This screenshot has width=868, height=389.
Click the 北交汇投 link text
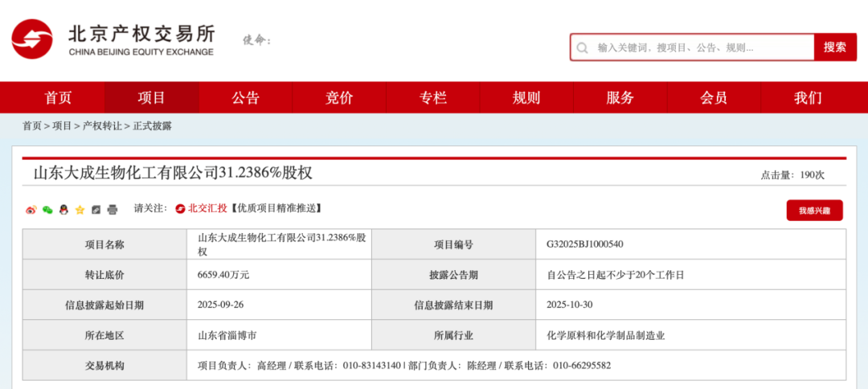pos(207,209)
